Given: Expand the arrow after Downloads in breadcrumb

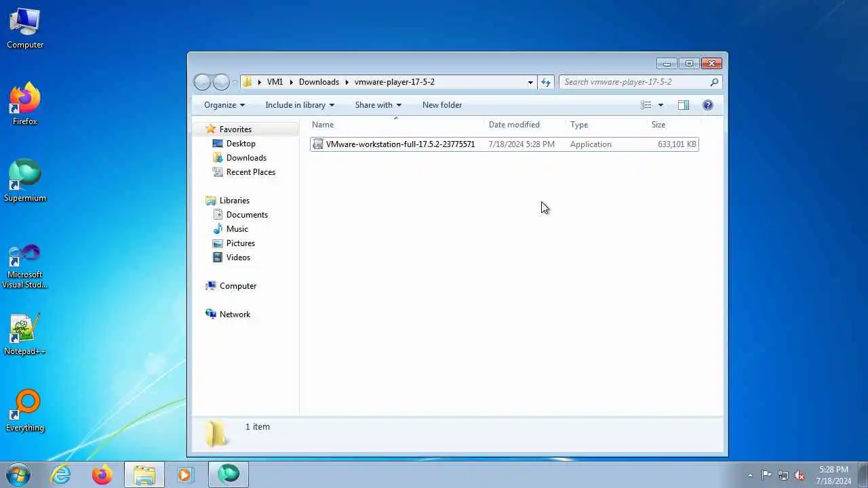Looking at the screenshot, I should click(x=347, y=82).
